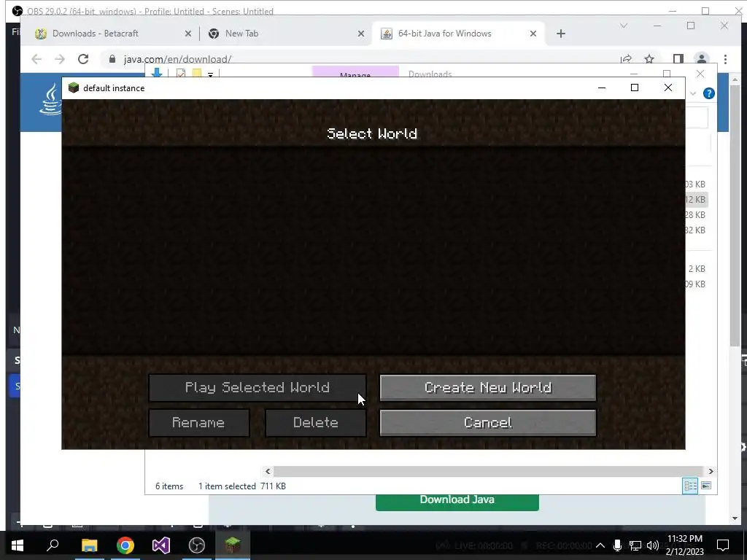This screenshot has width=747, height=560.
Task: Open Windows taskbar search
Action: click(x=53, y=545)
